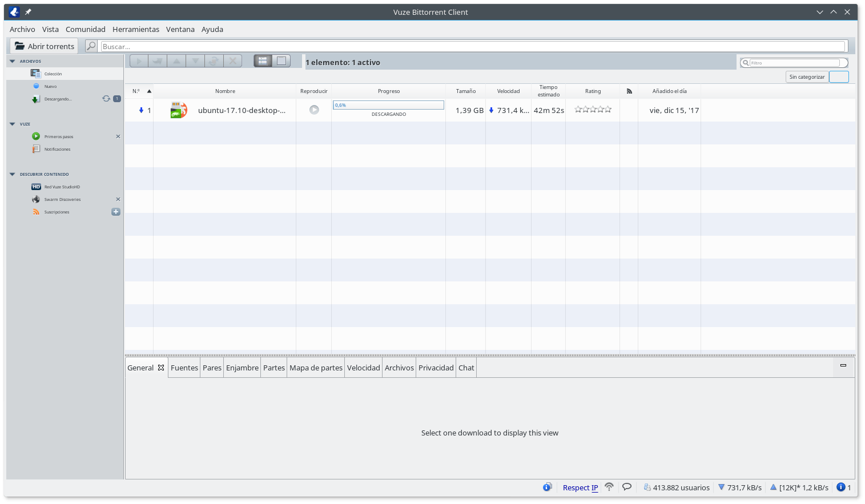Click the star rating for ubuntu torrent
865x504 pixels.
point(593,110)
